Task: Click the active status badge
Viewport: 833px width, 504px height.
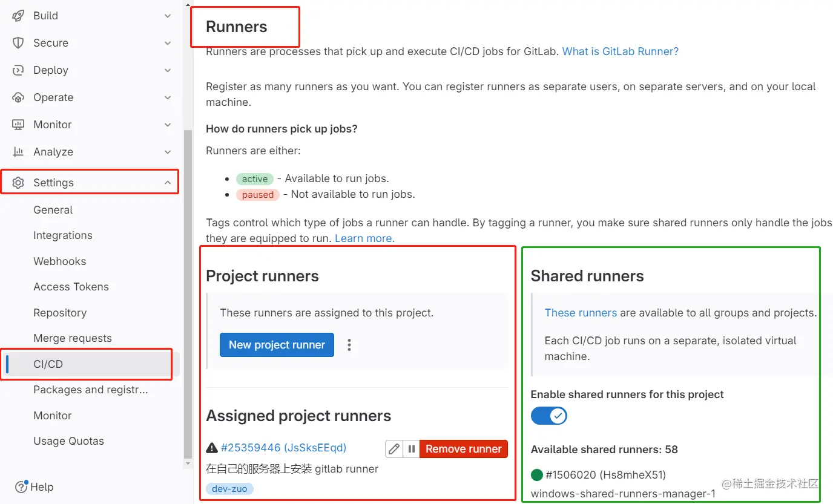Action: point(255,179)
